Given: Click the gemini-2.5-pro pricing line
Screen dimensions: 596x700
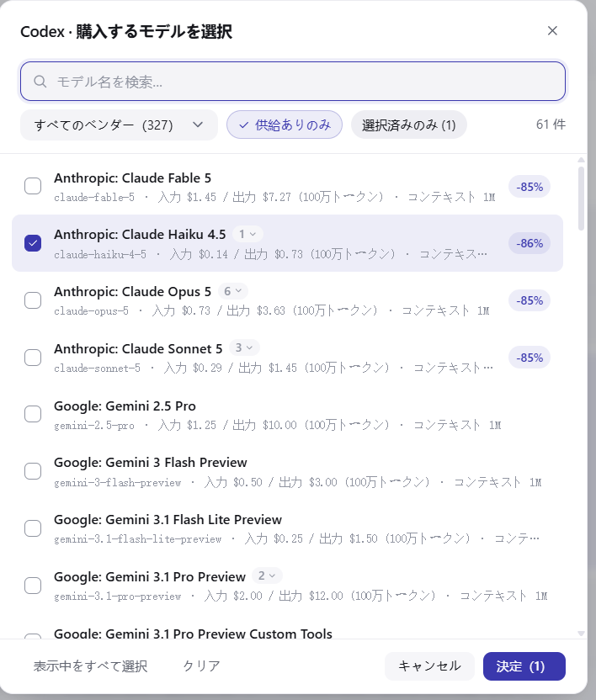Looking at the screenshot, I should pyautogui.click(x=278, y=425).
